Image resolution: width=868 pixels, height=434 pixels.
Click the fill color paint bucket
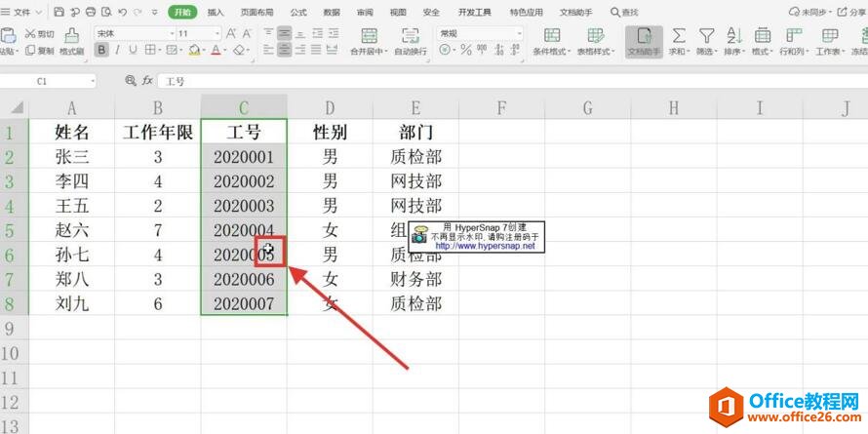pyautogui.click(x=194, y=51)
